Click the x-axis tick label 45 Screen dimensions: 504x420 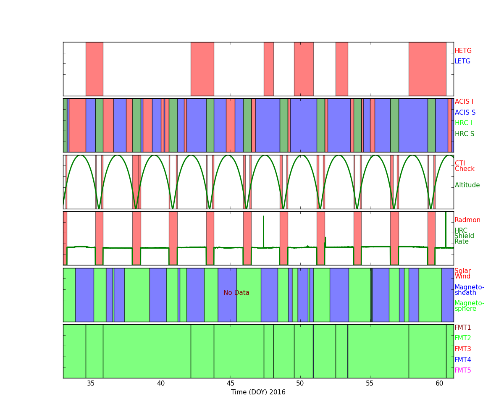point(230,383)
